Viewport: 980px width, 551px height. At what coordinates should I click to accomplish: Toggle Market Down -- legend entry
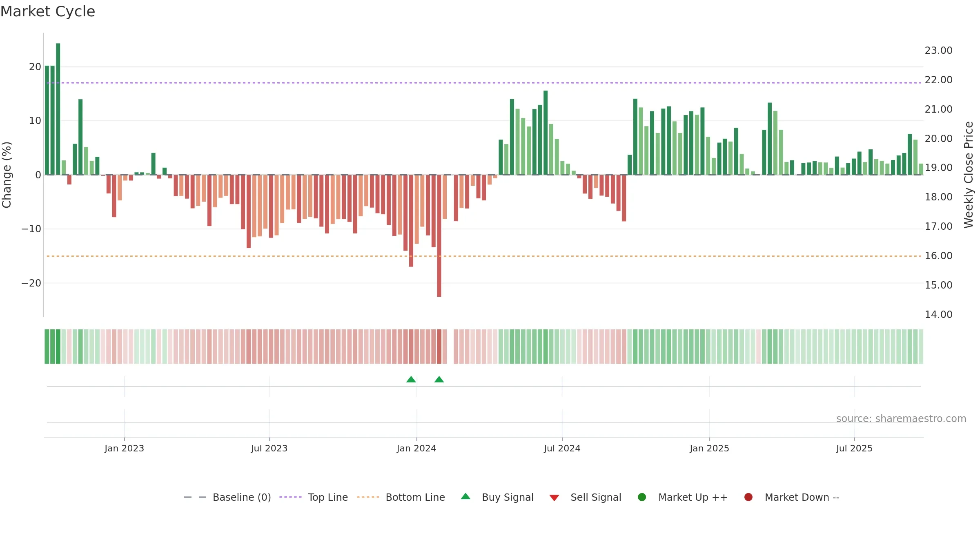tap(791, 497)
